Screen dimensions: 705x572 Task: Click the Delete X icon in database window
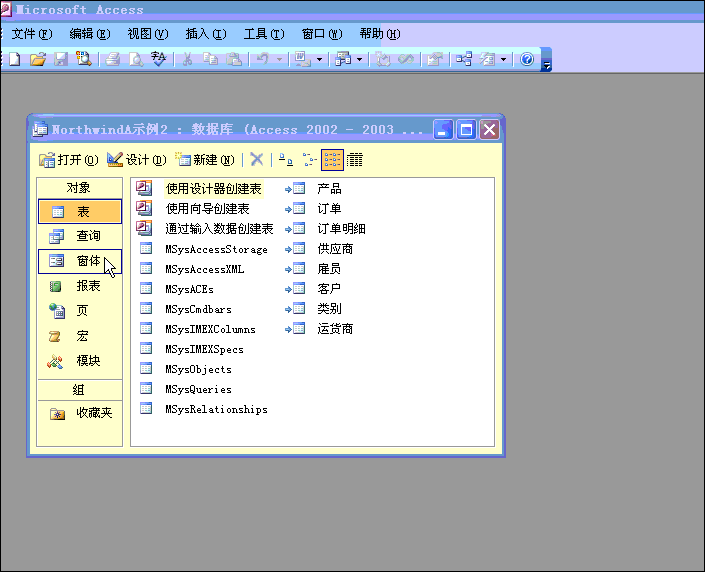click(257, 160)
